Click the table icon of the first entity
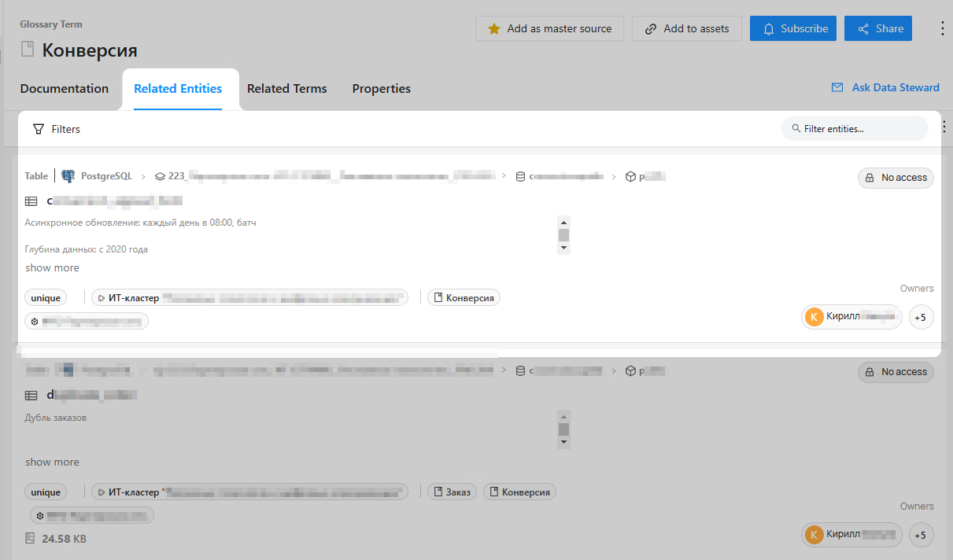 pos(31,201)
